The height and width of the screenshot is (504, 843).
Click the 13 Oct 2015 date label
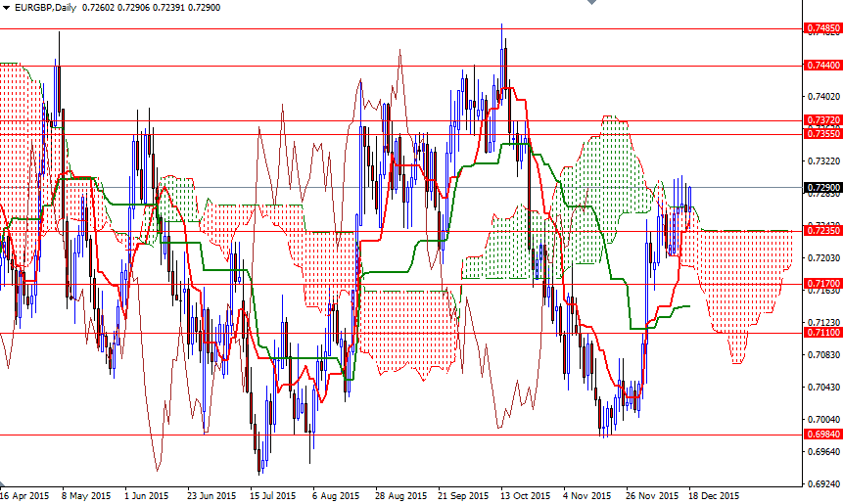(525, 495)
